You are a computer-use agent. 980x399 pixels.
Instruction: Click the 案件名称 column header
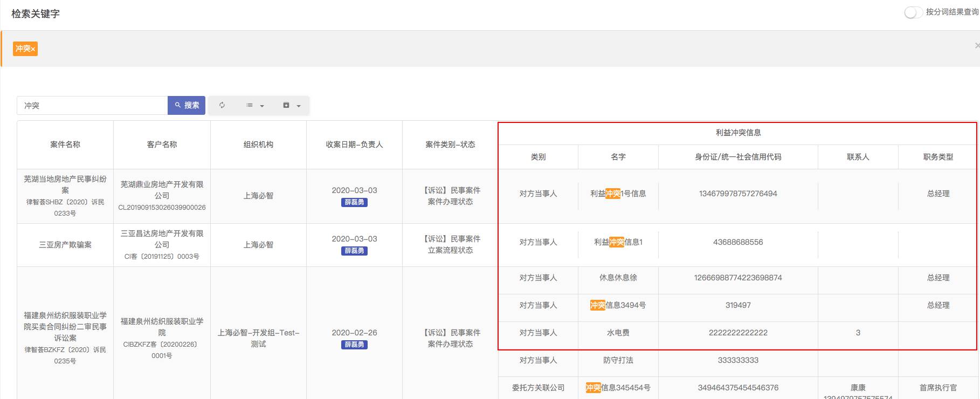tap(65, 145)
